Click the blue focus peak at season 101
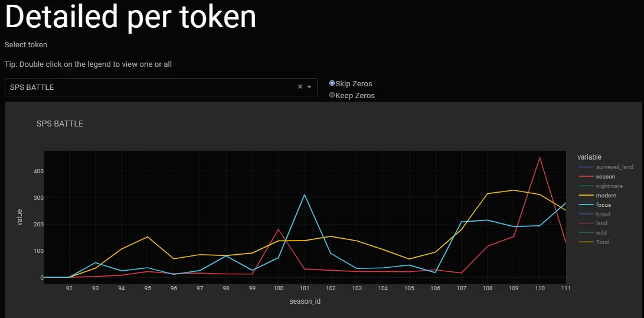The width and height of the screenshot is (644, 318). pyautogui.click(x=305, y=195)
